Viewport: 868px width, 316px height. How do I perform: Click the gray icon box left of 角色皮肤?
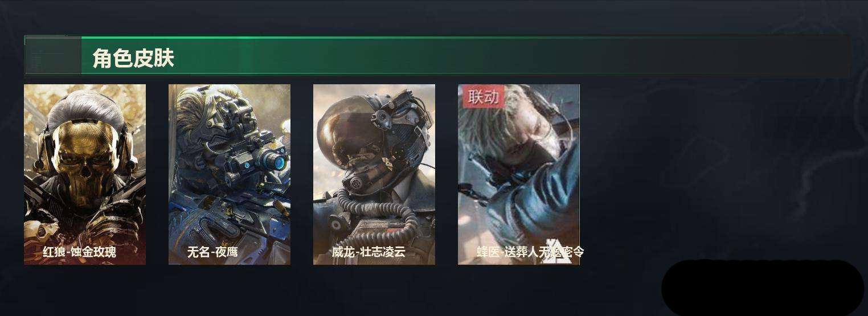click(53, 56)
